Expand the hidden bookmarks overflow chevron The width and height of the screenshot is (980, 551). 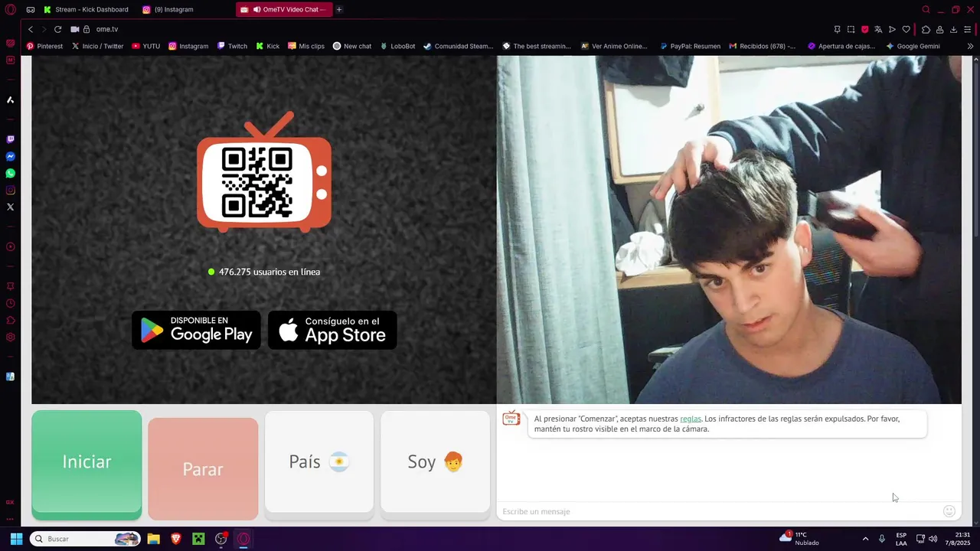pos(970,46)
